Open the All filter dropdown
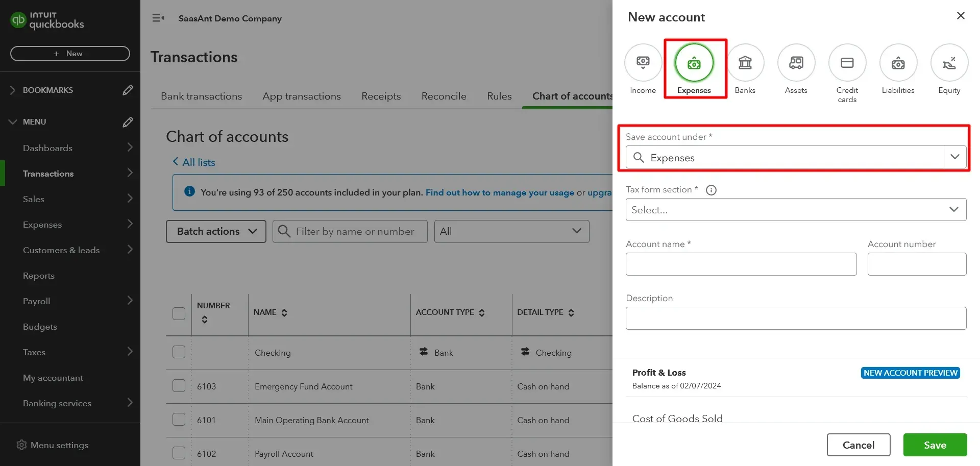 (511, 231)
